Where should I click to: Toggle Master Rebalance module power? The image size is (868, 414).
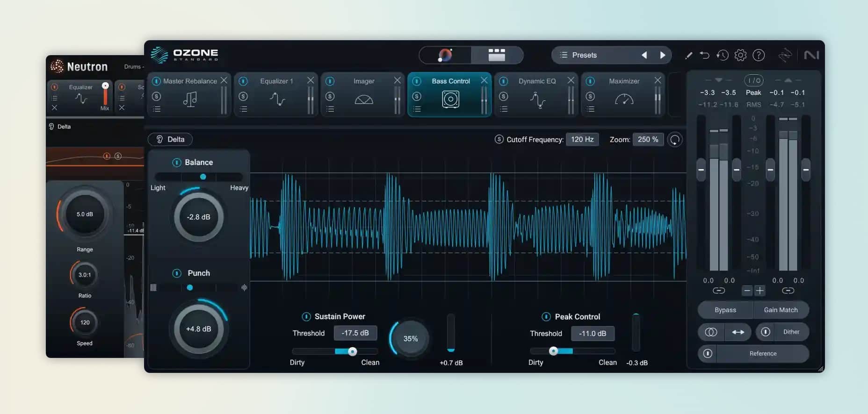157,81
